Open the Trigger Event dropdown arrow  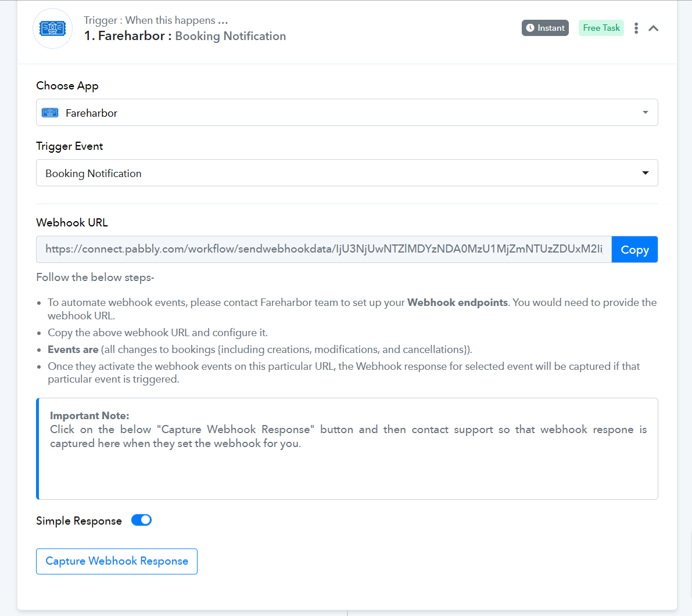pos(645,173)
